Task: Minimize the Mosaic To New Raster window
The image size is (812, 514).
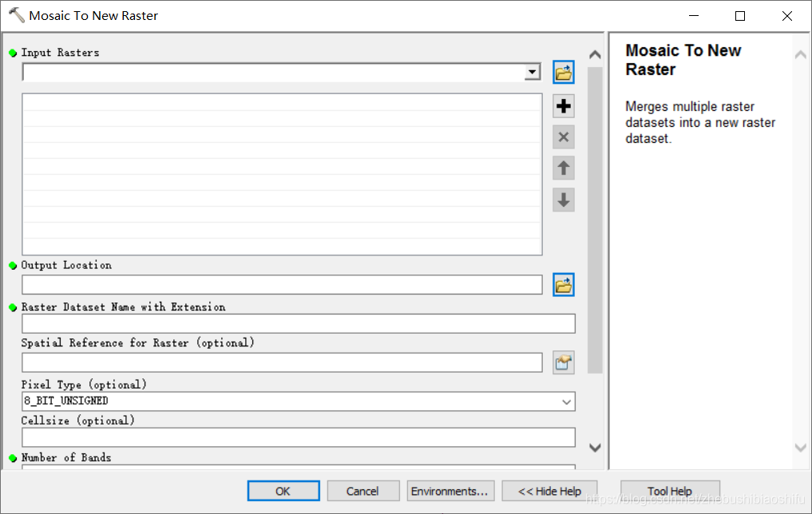Action: point(694,16)
